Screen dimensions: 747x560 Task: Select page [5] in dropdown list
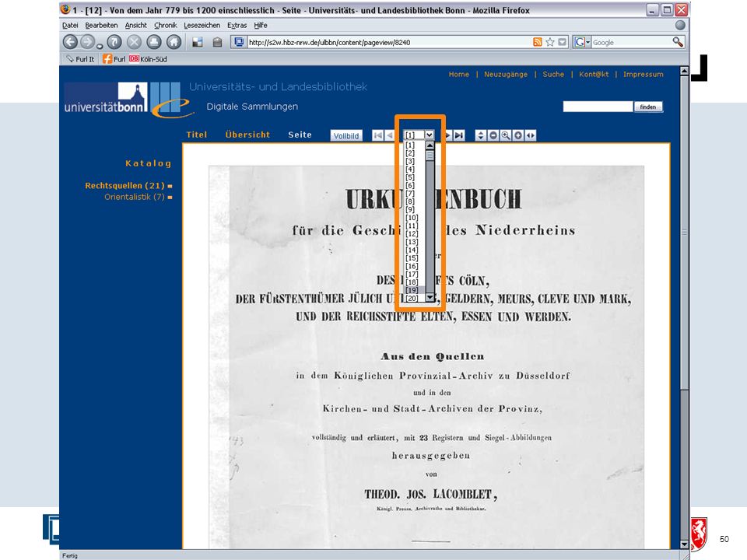(x=415, y=177)
